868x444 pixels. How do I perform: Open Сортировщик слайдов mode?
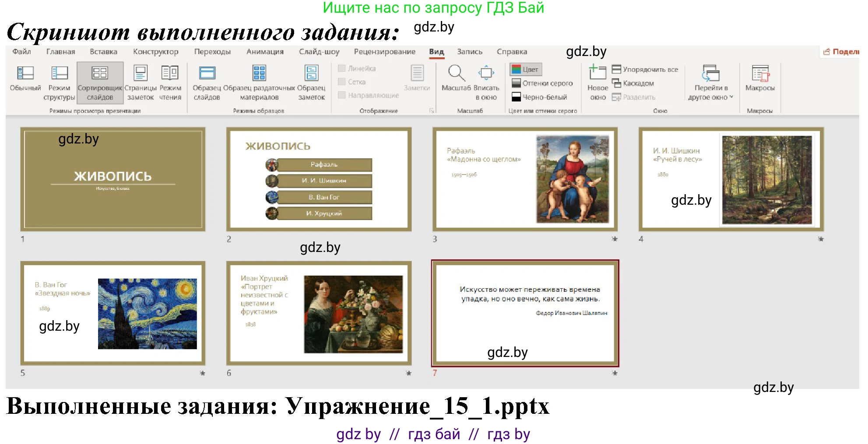(100, 83)
